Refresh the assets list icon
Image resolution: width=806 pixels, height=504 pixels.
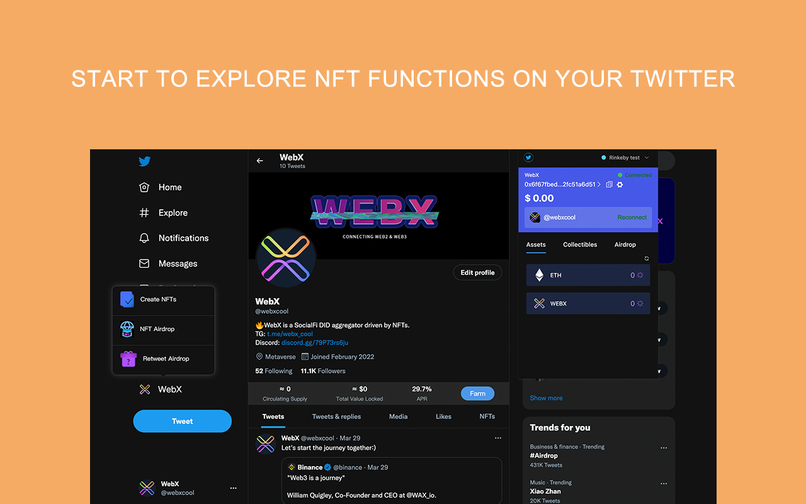(647, 258)
